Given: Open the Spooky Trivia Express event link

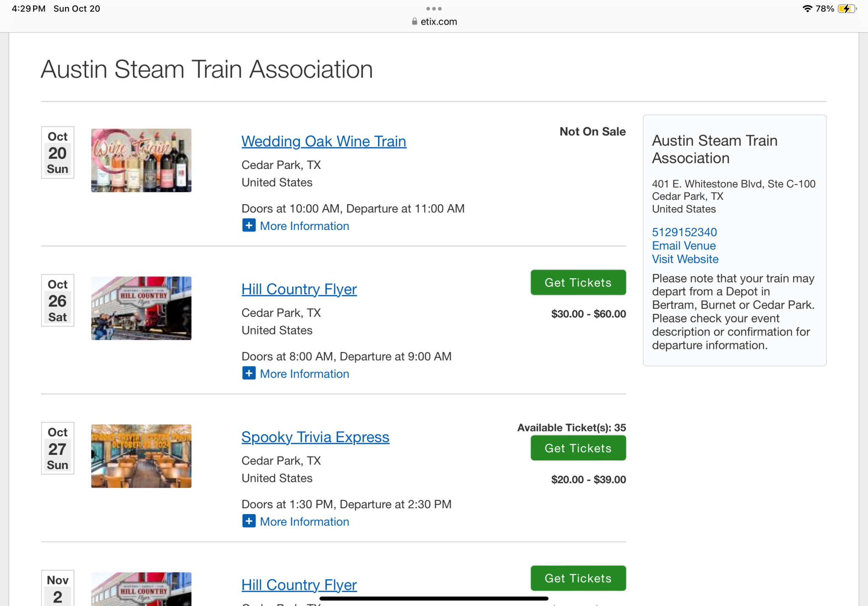Looking at the screenshot, I should [x=315, y=437].
